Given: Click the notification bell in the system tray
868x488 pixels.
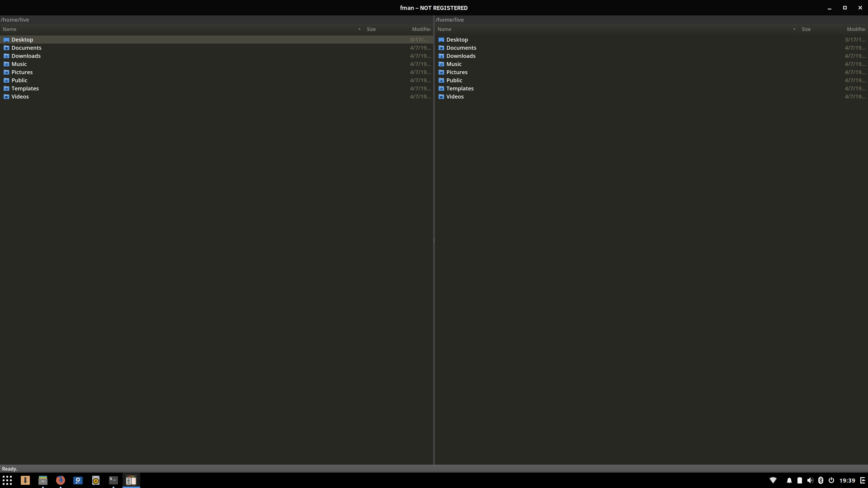Looking at the screenshot, I should (x=789, y=480).
